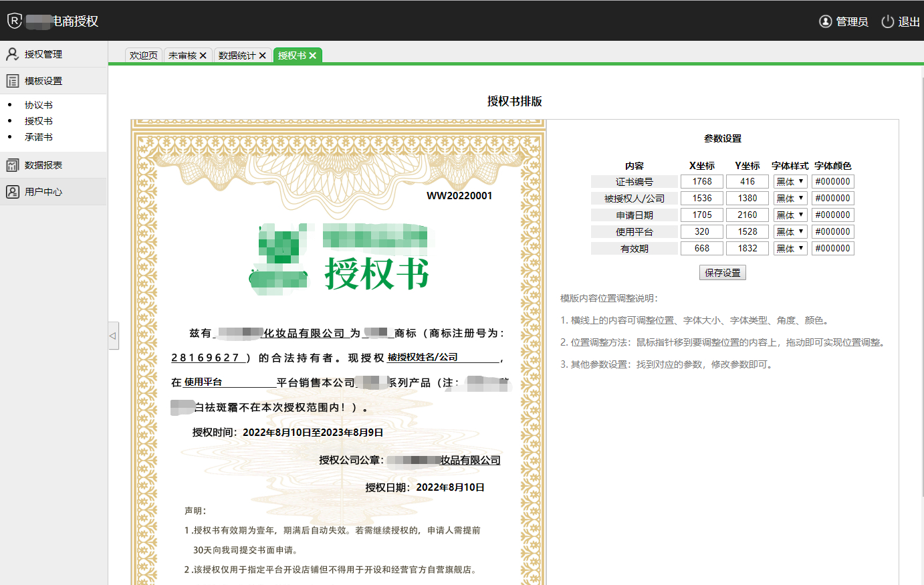Image resolution: width=924 pixels, height=585 pixels.
Task: Click X coordinate field for 被授权人/公司
Action: (702, 198)
